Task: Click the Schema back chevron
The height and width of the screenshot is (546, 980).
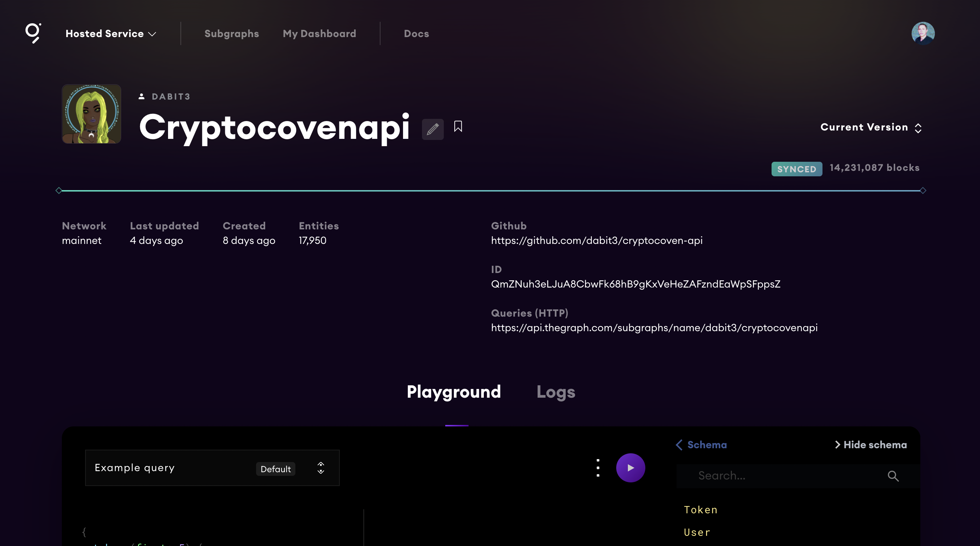Action: coord(679,445)
